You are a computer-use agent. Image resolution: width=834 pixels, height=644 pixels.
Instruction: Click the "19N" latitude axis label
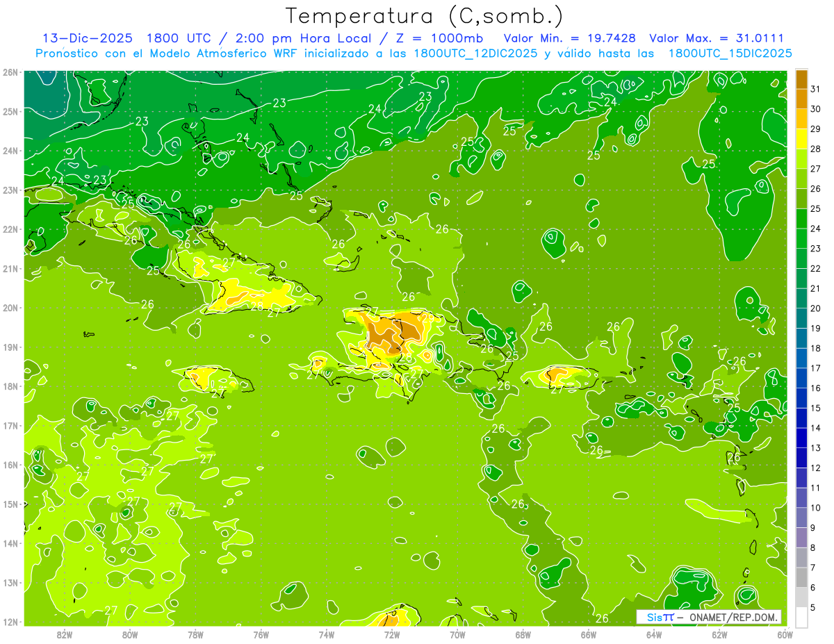(10, 347)
